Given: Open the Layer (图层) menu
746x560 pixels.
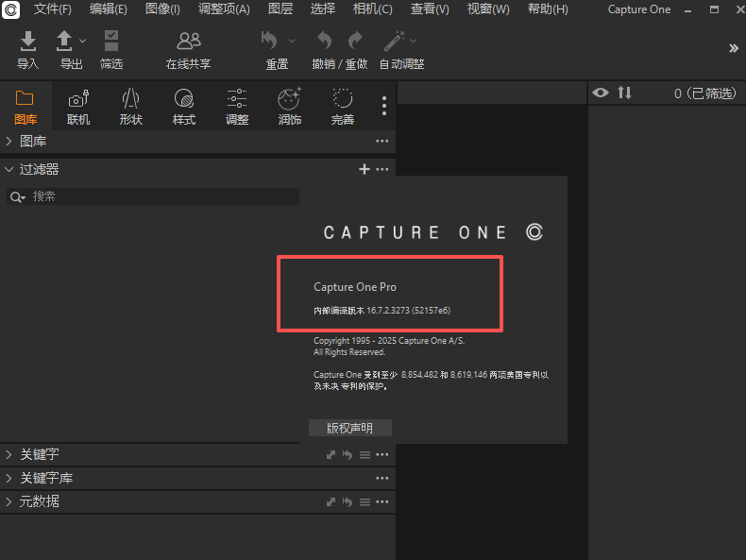Looking at the screenshot, I should point(280,9).
